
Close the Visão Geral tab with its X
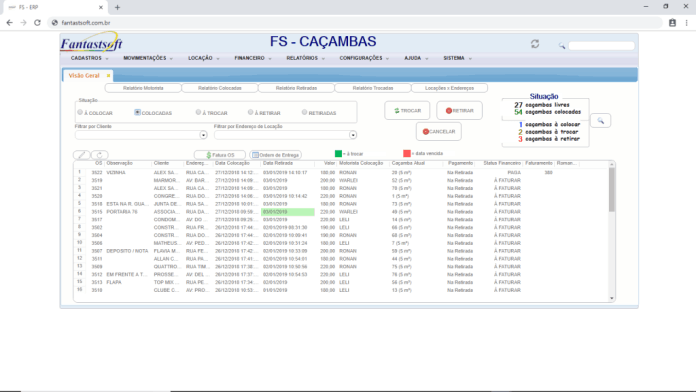tap(108, 75)
